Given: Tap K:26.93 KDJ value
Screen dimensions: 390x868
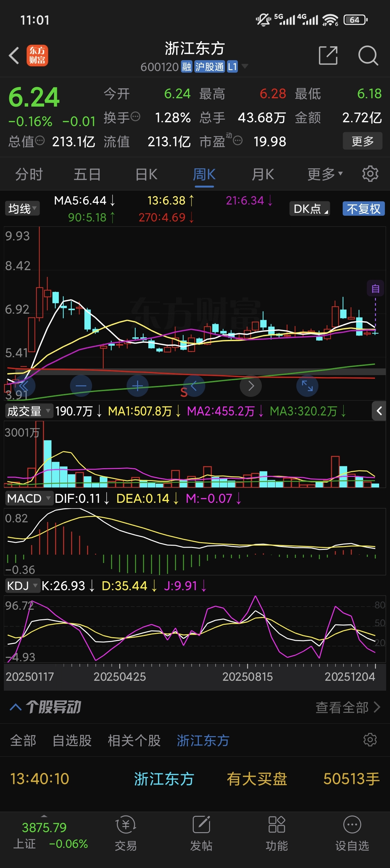Looking at the screenshot, I should tap(68, 586).
